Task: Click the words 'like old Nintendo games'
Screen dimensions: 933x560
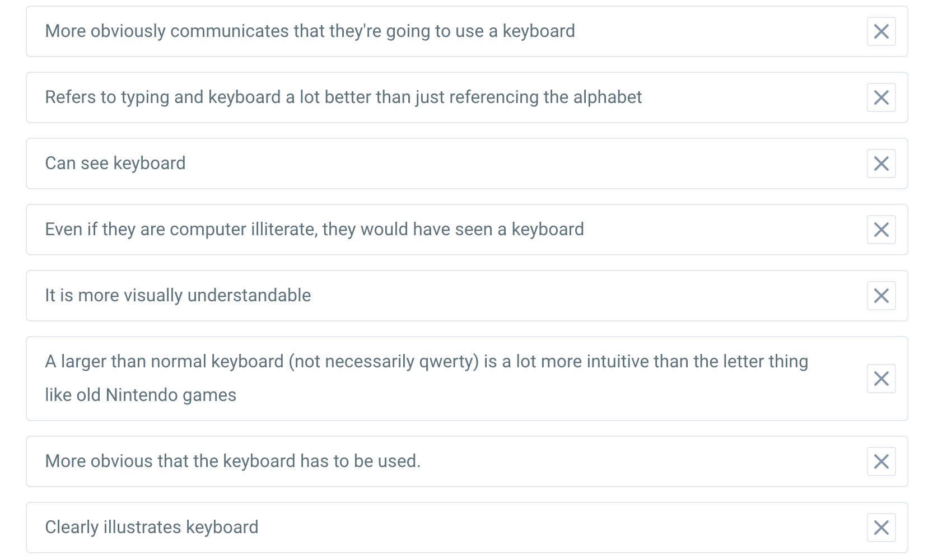Action: (141, 395)
